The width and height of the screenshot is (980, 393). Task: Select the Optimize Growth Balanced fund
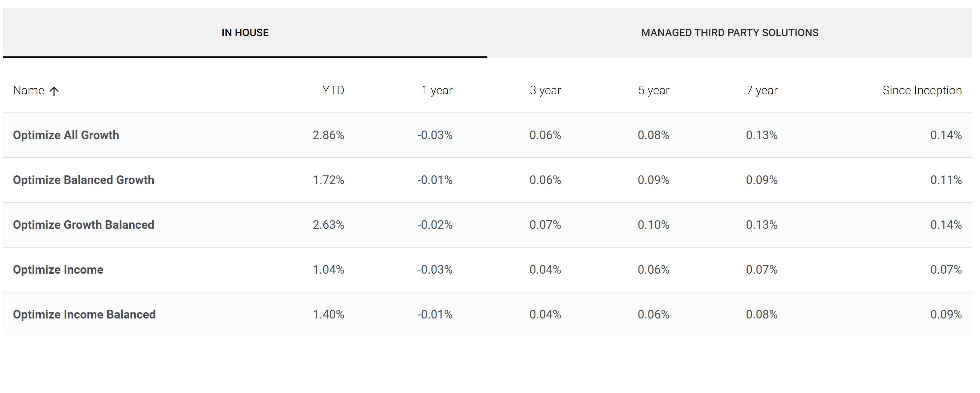click(83, 225)
